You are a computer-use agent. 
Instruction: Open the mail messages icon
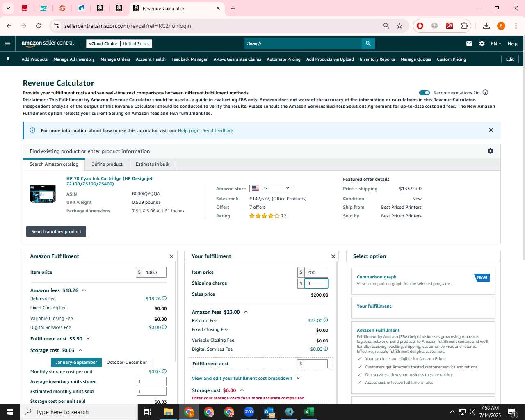[469, 43]
